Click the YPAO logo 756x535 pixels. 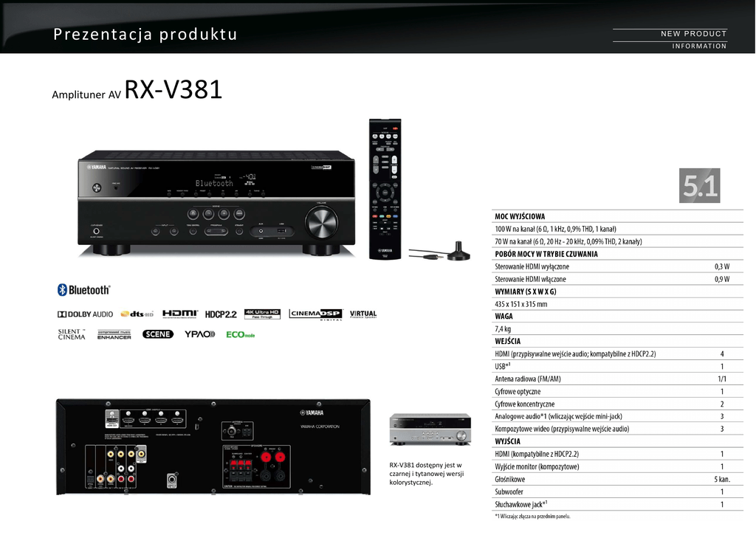pyautogui.click(x=199, y=334)
